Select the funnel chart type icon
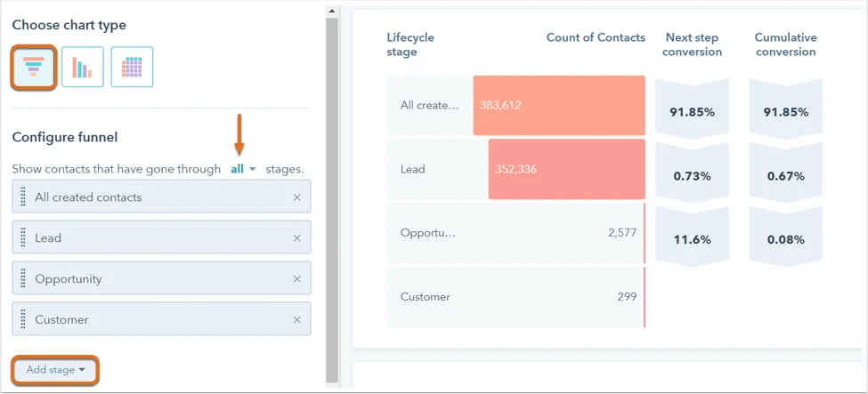The image size is (868, 394). point(34,68)
